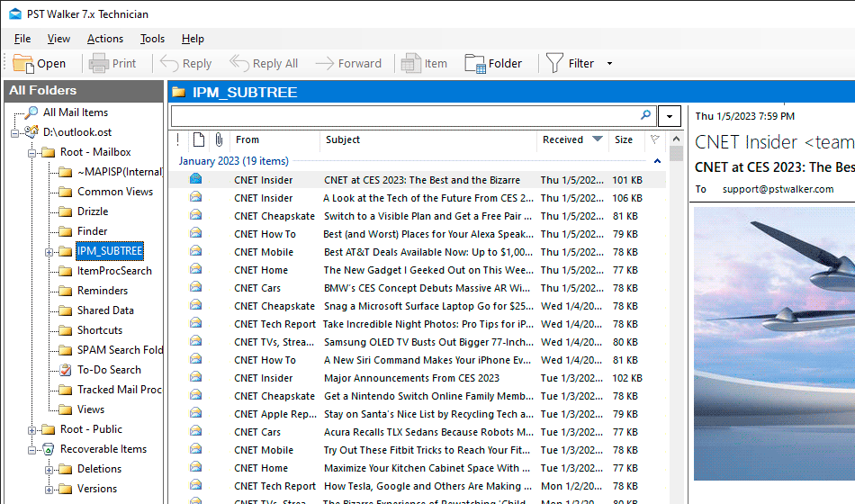Select the Common Views folder
The height and width of the screenshot is (504, 855).
[115, 192]
